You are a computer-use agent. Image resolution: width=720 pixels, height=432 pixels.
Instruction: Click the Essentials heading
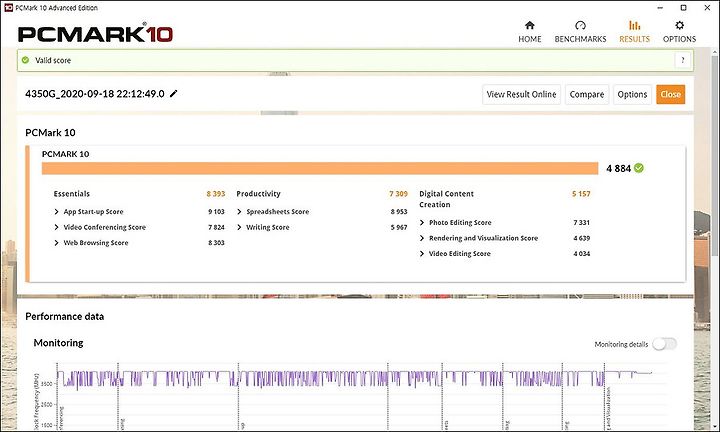point(72,194)
